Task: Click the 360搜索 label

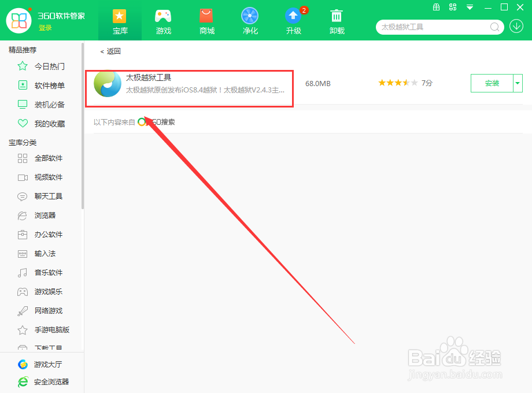Action: [x=156, y=122]
